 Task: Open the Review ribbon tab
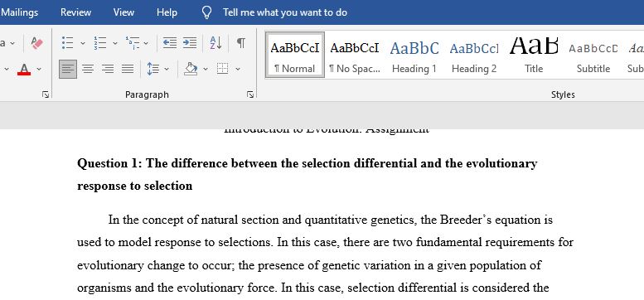[x=75, y=12]
